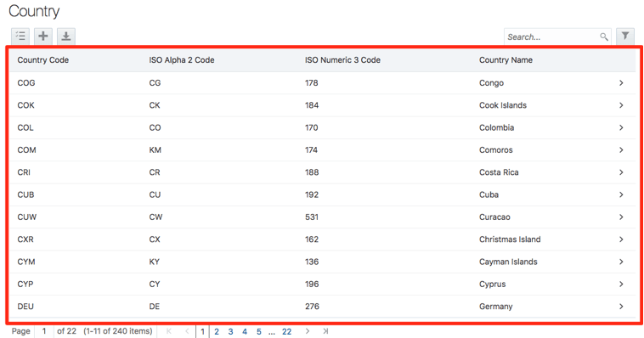Select the CUB country code cell
This screenshot has height=338, width=644.
25,194
